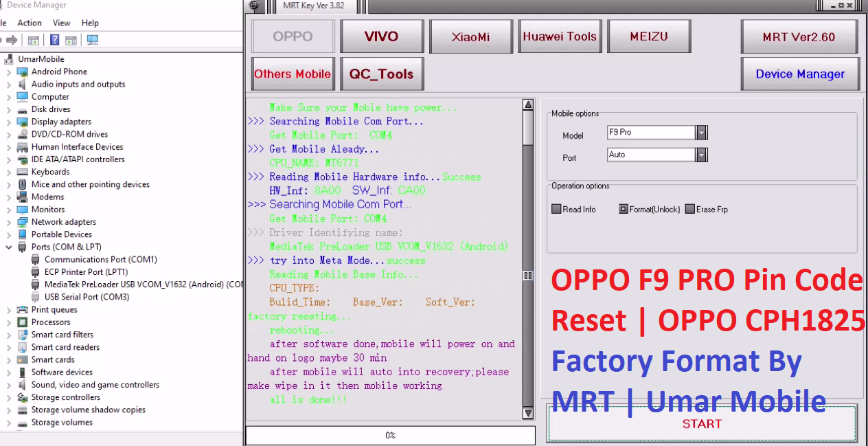Click the Audio inputs and outputs speaker icon
The width and height of the screenshot is (868, 446).
[23, 84]
